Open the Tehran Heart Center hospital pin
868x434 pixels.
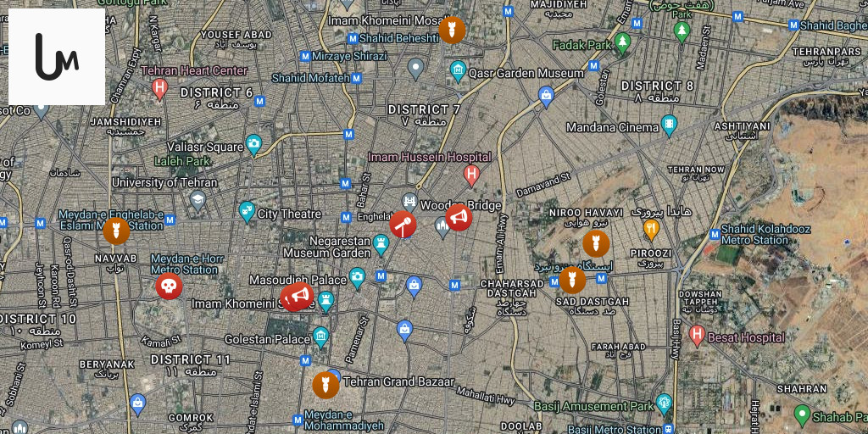click(159, 88)
